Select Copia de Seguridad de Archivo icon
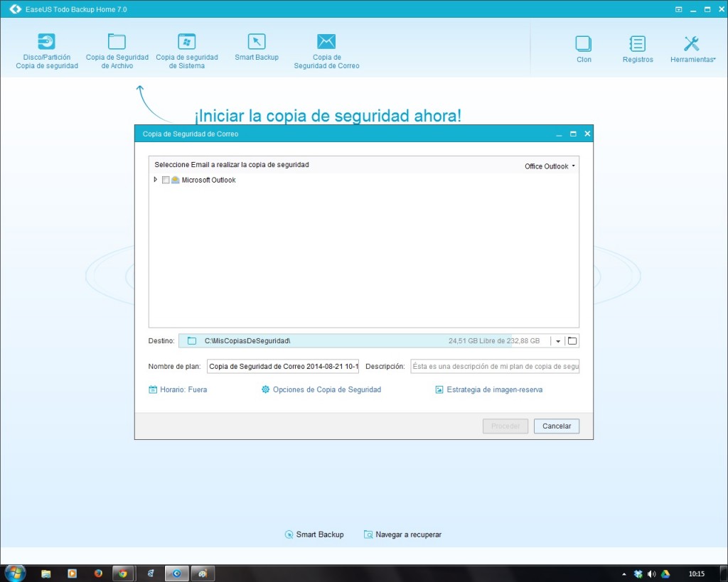The height and width of the screenshot is (582, 728). (117, 42)
